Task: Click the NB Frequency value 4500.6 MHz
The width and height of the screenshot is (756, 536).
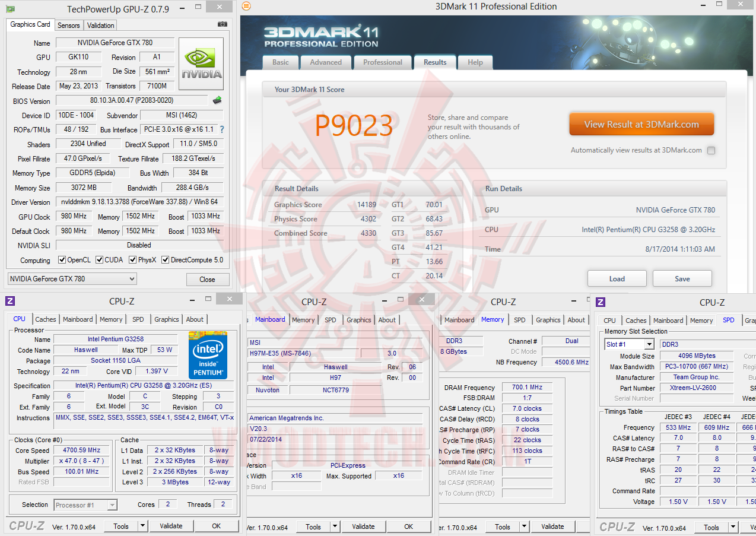Action: [x=565, y=362]
